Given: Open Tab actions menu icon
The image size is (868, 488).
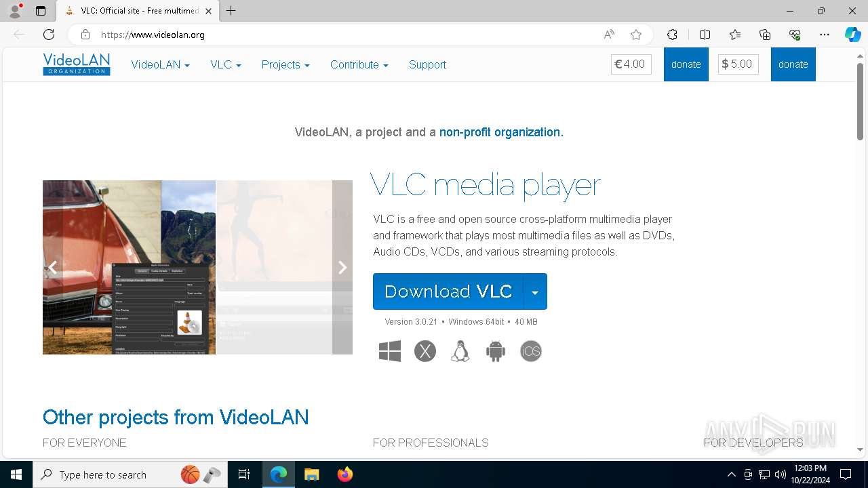Looking at the screenshot, I should tap(41, 11).
